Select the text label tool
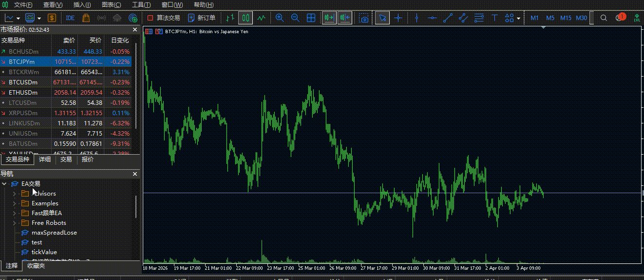 494,18
